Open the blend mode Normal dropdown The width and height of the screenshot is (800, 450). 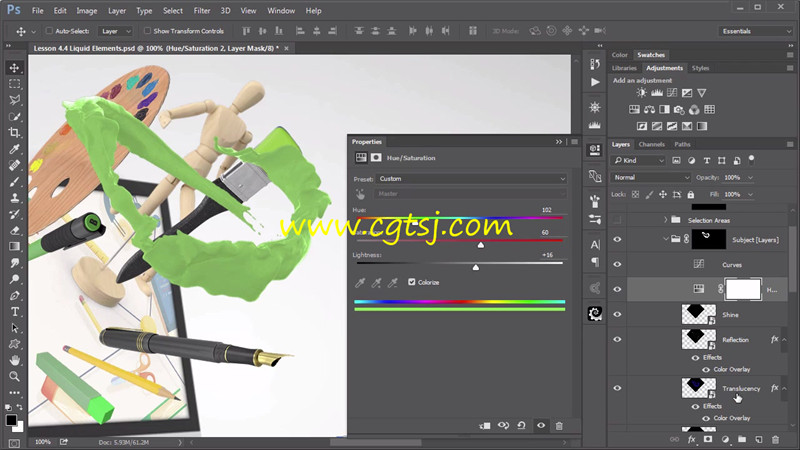pos(651,178)
